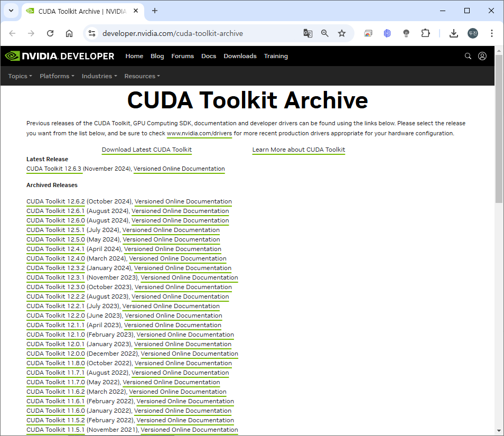Open the Downloads nav item
The width and height of the screenshot is (504, 436).
pyautogui.click(x=240, y=56)
